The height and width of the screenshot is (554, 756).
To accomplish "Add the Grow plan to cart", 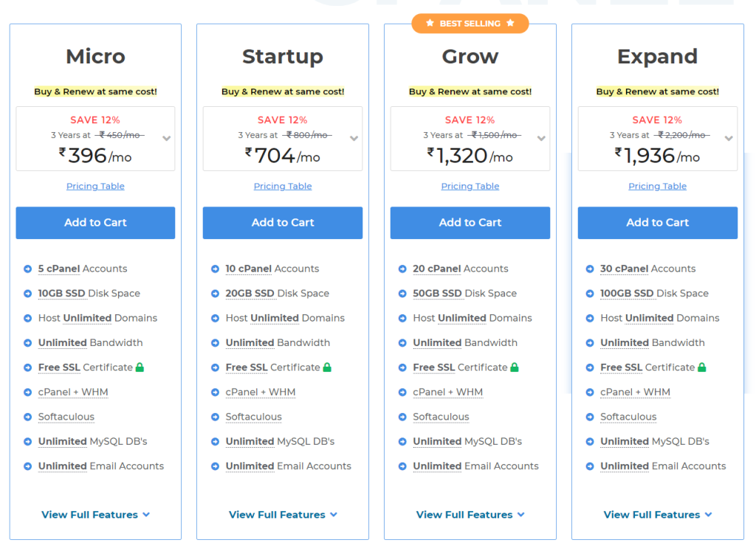I will (470, 223).
